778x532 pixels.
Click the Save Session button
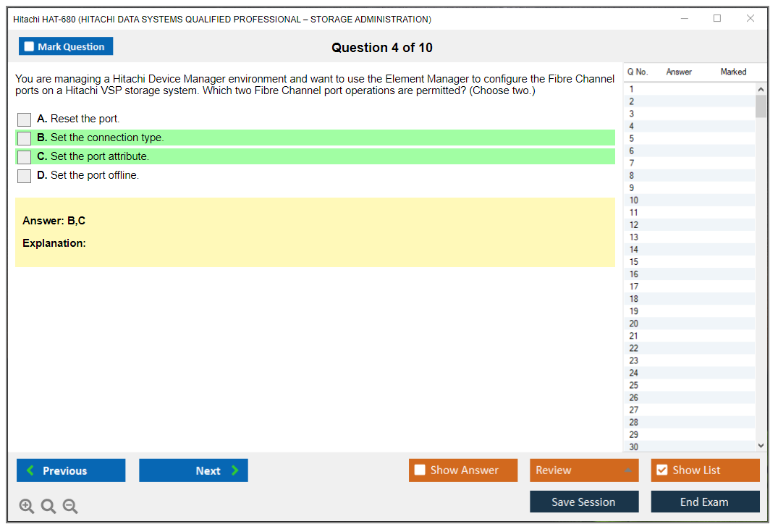point(584,502)
